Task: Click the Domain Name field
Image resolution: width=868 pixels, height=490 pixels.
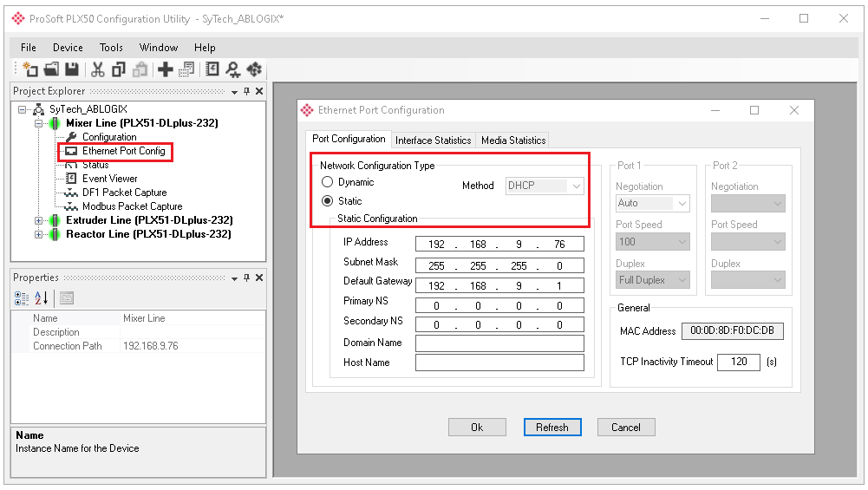Action: [x=499, y=343]
